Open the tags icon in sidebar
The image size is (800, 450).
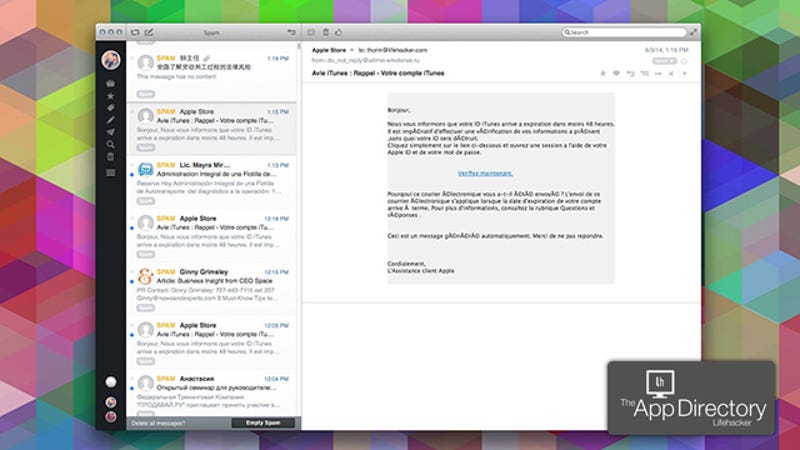tap(110, 108)
